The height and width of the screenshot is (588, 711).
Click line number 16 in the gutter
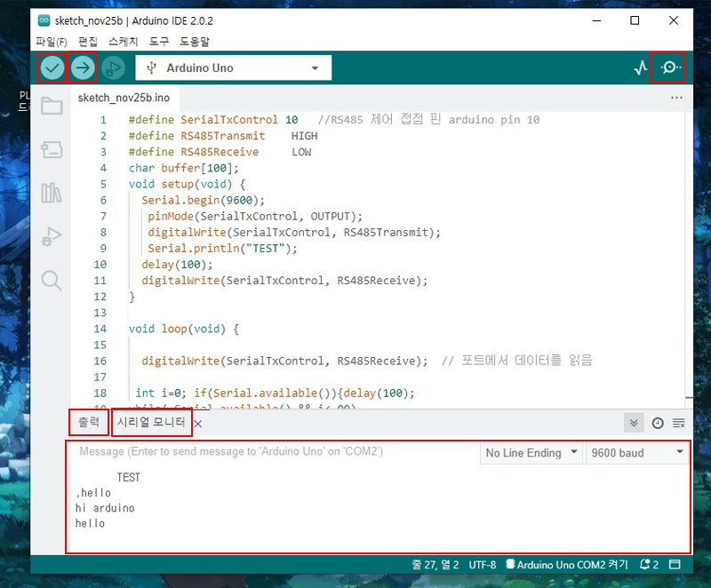pos(100,361)
